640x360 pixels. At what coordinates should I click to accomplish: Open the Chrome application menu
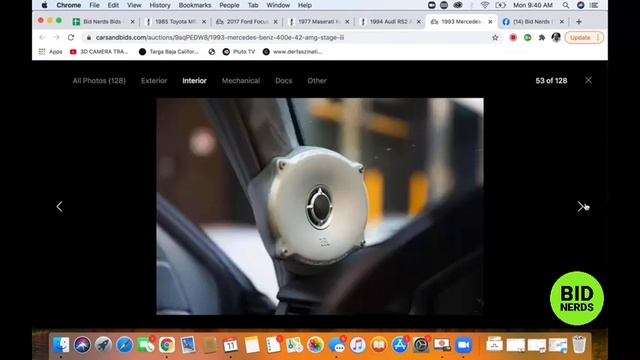tap(69, 5)
